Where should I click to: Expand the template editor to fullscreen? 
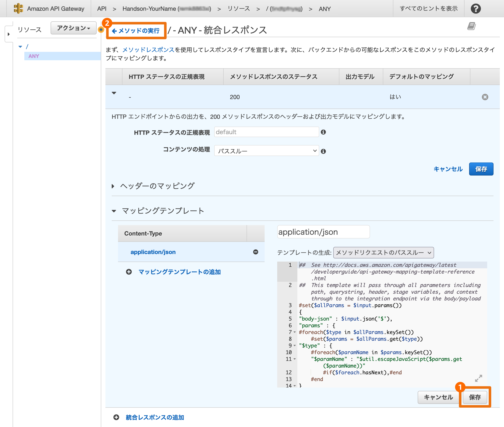(x=478, y=378)
